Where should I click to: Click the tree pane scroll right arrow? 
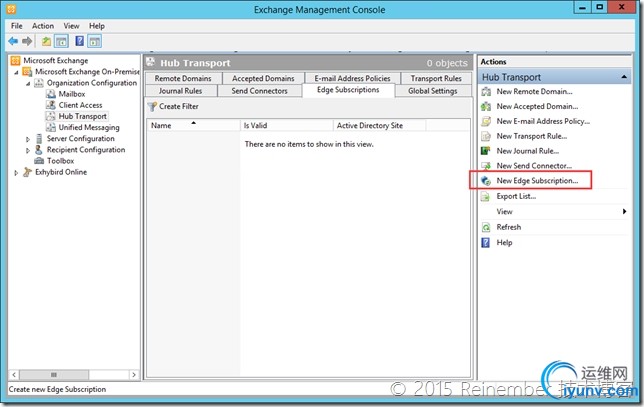(133, 375)
